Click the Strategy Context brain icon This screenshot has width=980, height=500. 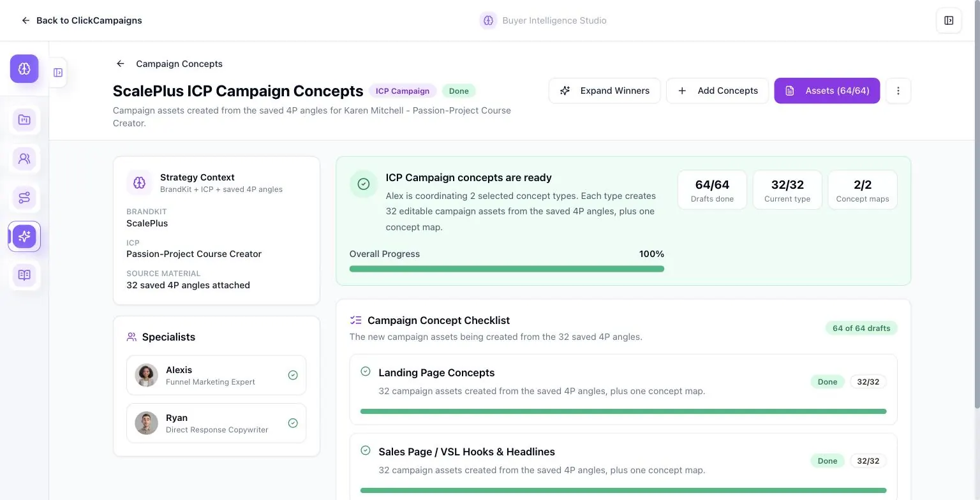(139, 183)
